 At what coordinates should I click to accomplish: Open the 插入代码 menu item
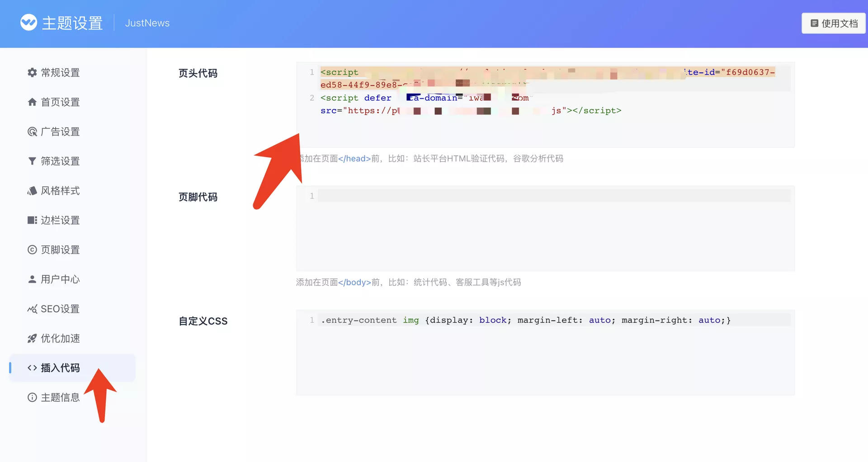(x=60, y=368)
